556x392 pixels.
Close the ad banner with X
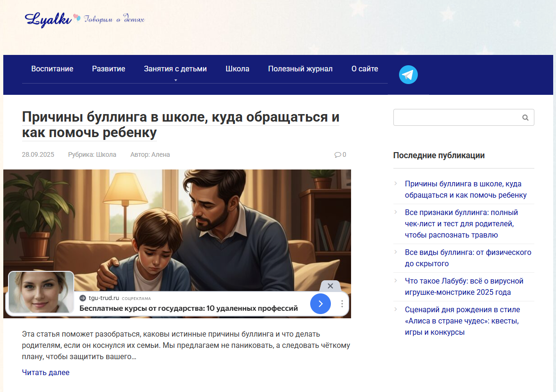[330, 286]
